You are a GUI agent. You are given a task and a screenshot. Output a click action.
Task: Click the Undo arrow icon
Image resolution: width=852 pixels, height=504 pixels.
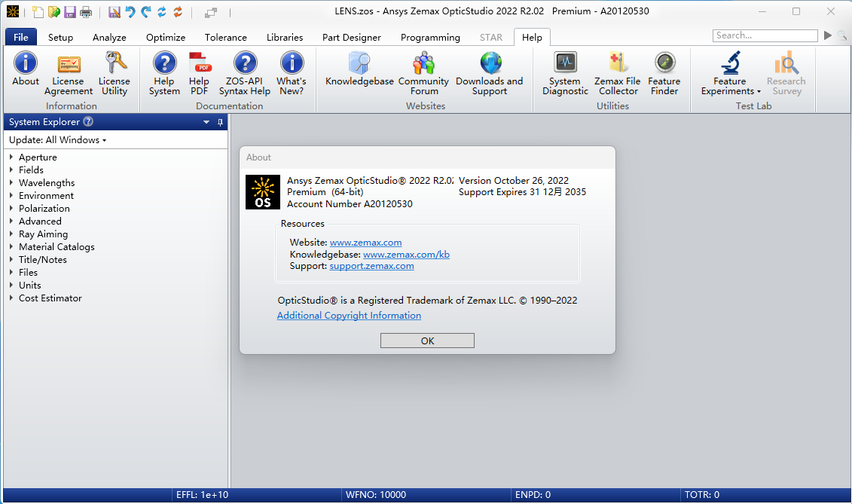[x=130, y=11]
